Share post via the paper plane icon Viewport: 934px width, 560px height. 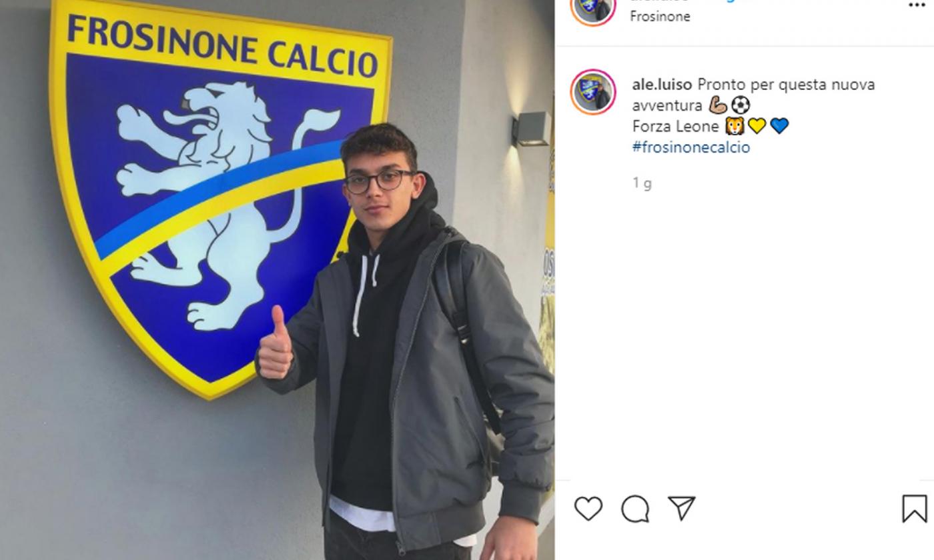pyautogui.click(x=682, y=508)
